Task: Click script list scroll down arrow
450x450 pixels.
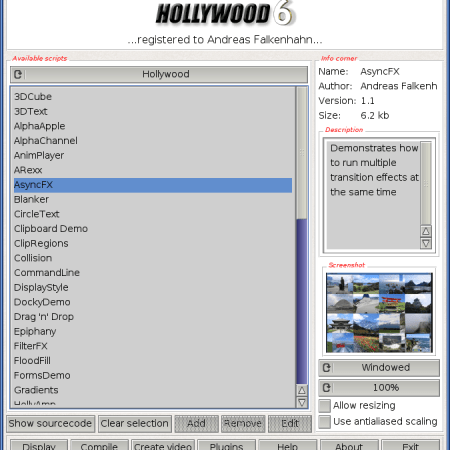Action: [302, 402]
